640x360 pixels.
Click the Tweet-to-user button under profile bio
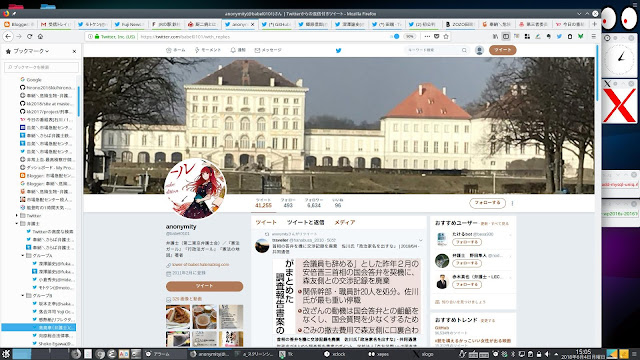pos(204,286)
